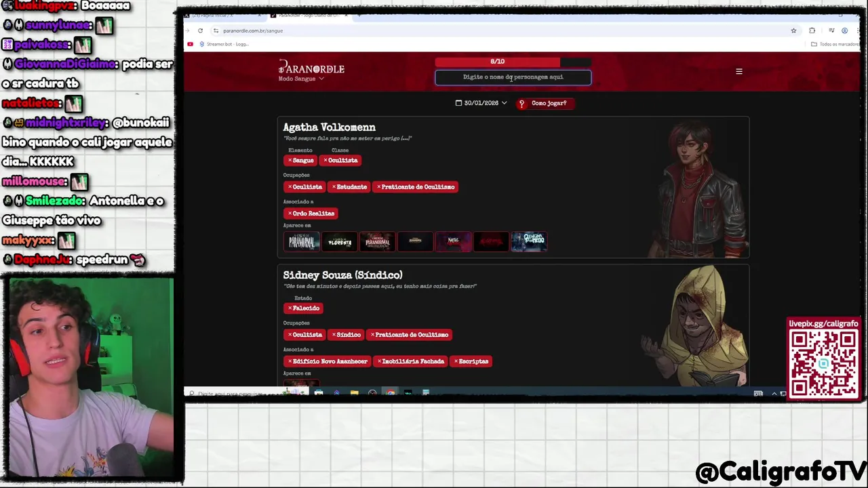Open the hamburger menu icon

pyautogui.click(x=739, y=71)
